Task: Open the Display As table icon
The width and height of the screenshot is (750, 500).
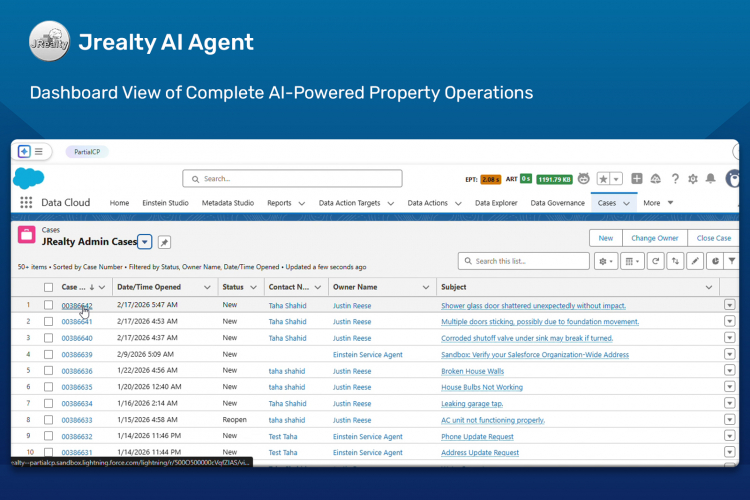Action: (632, 261)
